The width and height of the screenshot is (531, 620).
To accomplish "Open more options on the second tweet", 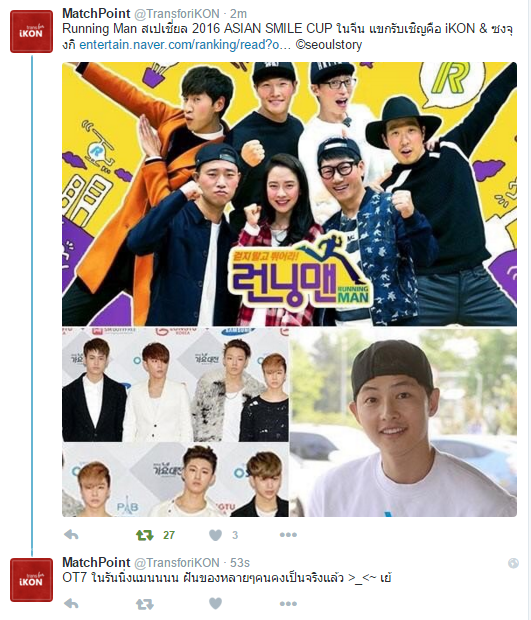I will [288, 604].
